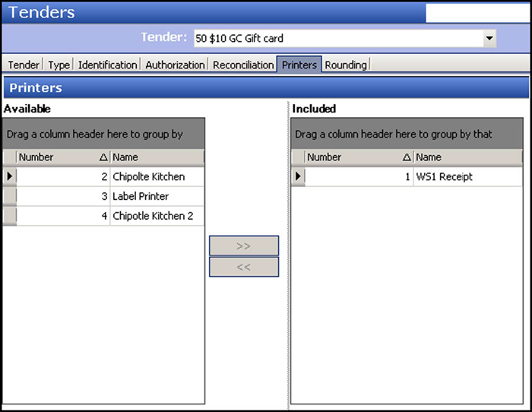Screen dimensions: 532x412
Task: Sort Included list by Name column
Action: pos(468,157)
